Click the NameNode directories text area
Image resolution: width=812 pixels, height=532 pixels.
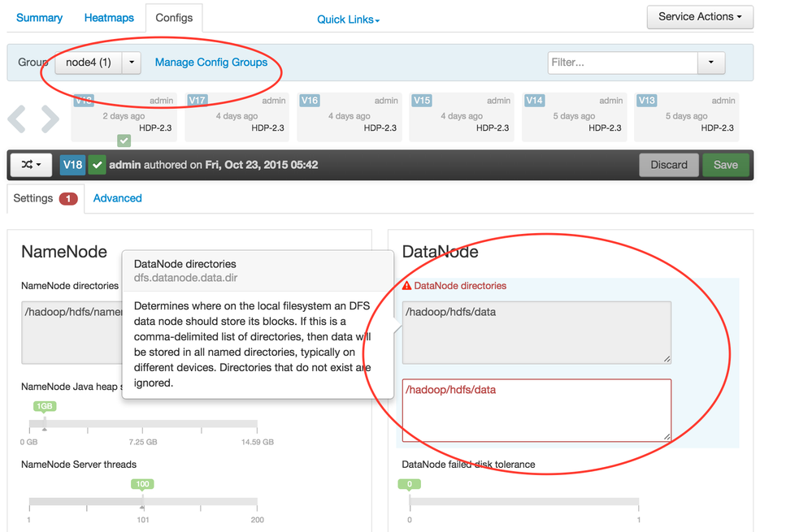(x=72, y=332)
